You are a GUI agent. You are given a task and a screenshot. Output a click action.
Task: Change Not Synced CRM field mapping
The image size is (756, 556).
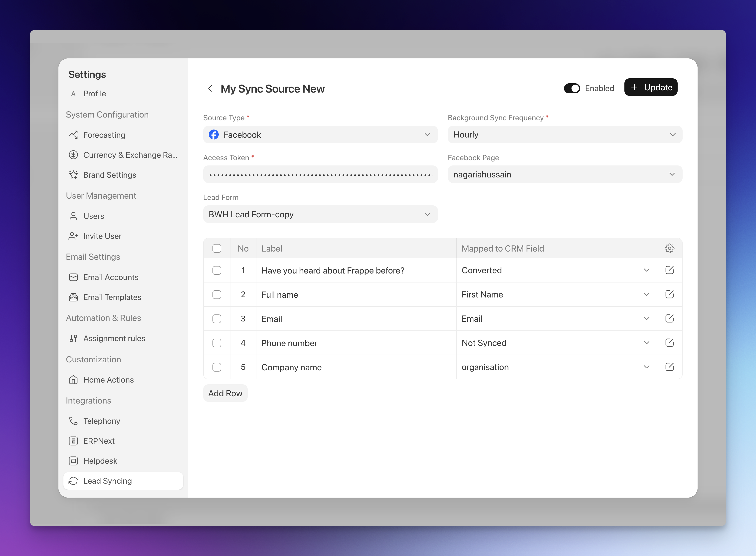point(556,343)
